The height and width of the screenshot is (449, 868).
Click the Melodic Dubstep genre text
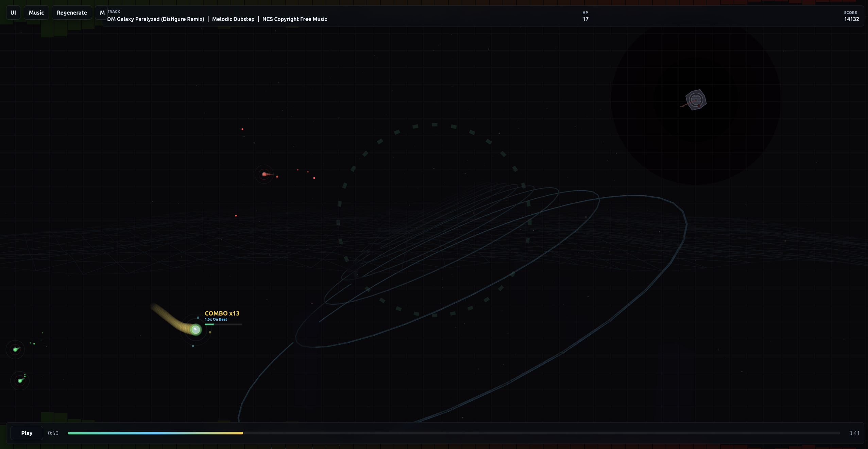[233, 19]
